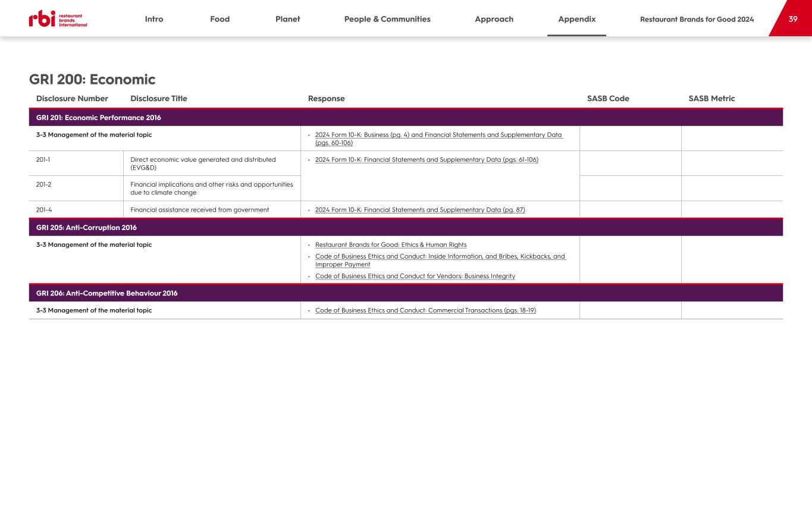Follow the Form 10-K (pg. 87) link
This screenshot has width=812, height=522.
[420, 210]
